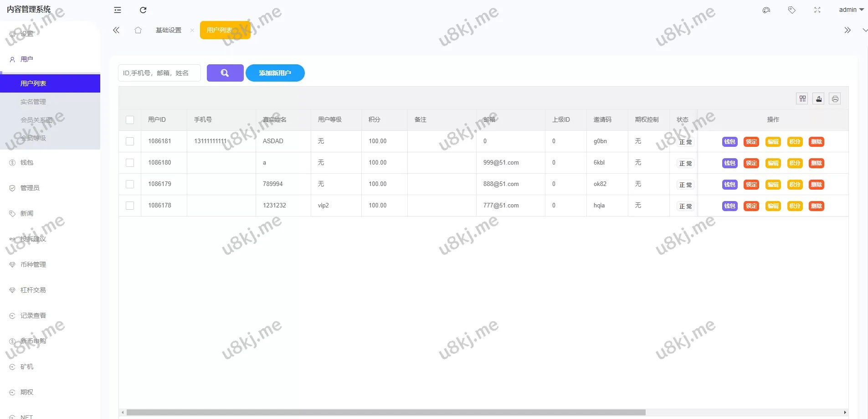868x419 pixels.
Task: Click the export table icon
Action: click(819, 99)
